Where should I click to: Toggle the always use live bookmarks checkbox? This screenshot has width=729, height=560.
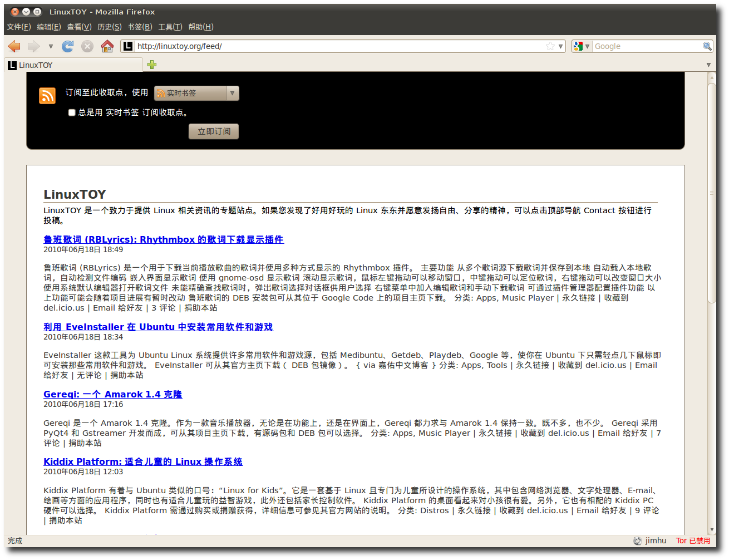coord(72,112)
